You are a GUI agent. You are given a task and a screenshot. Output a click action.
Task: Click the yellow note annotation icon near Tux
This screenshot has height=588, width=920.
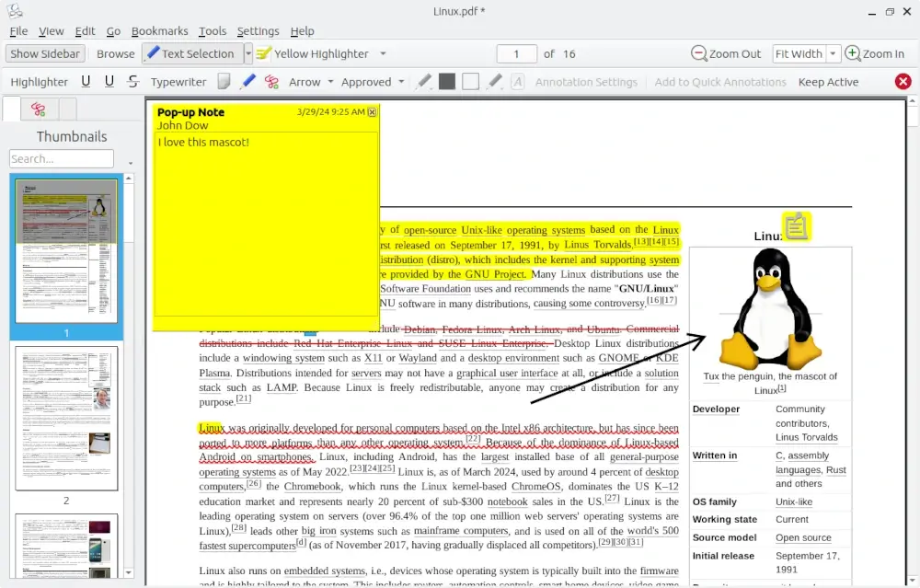tap(796, 226)
